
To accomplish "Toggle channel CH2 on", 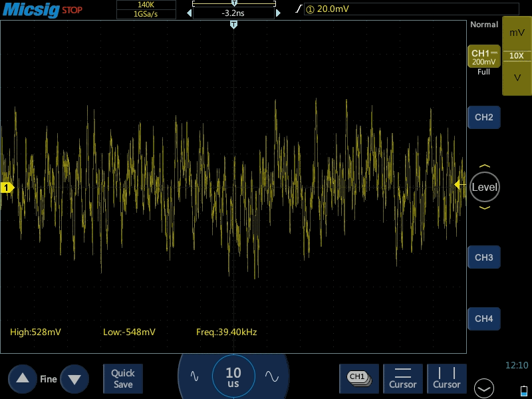I will point(483,117).
